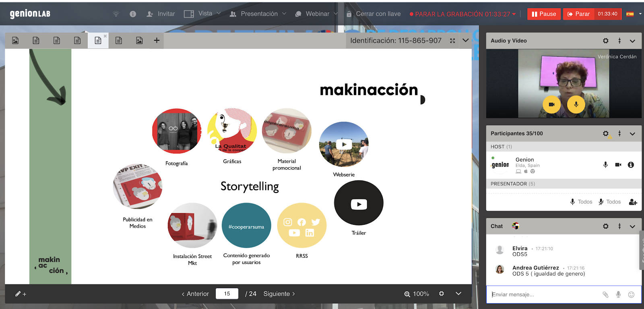Open Chat settings gear

pos(606,226)
